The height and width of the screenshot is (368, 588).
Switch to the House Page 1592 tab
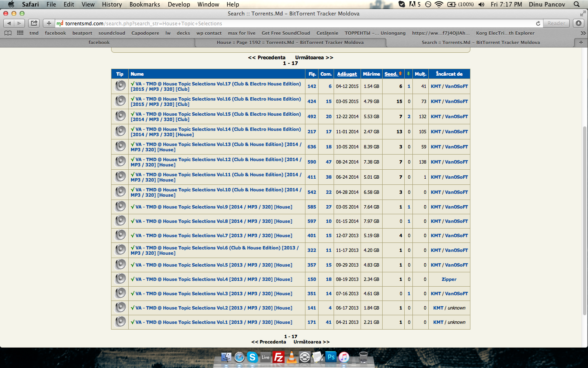pos(290,43)
